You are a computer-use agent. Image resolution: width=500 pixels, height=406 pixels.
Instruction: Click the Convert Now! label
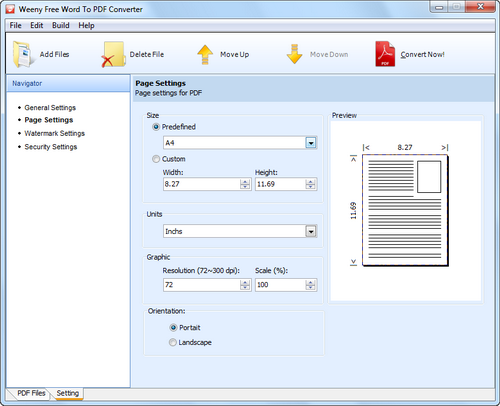422,54
